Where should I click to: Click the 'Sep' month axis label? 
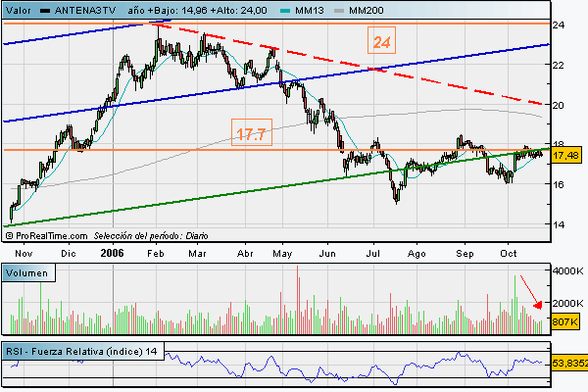[x=465, y=254]
